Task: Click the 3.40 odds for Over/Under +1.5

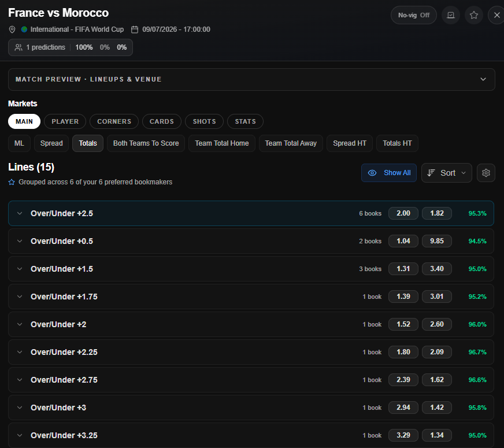Action: [x=437, y=269]
